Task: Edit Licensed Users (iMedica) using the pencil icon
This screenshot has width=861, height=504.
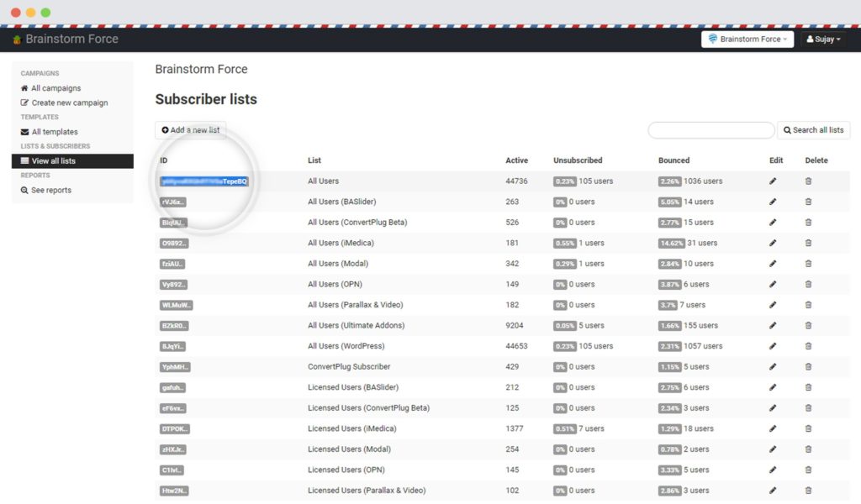Action: click(x=774, y=428)
